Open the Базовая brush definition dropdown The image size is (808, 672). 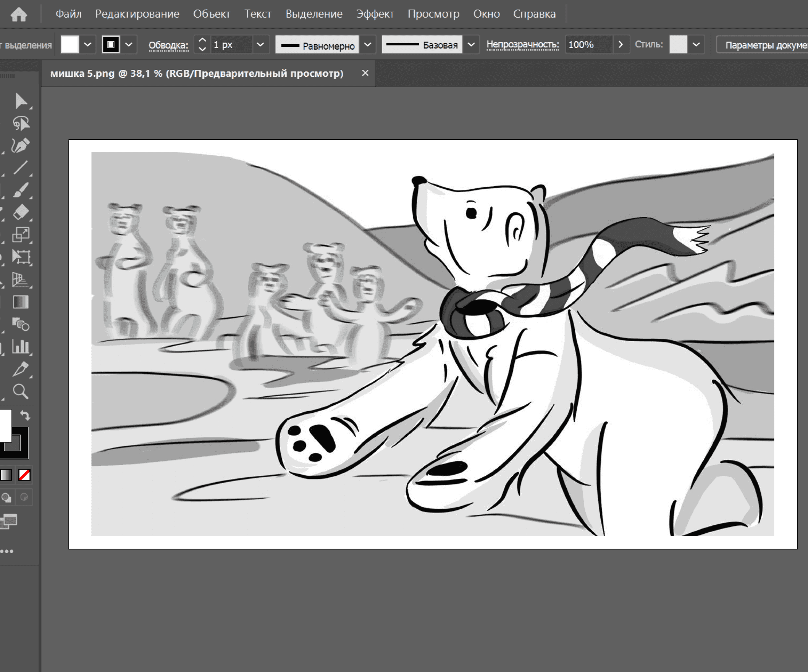coord(471,45)
